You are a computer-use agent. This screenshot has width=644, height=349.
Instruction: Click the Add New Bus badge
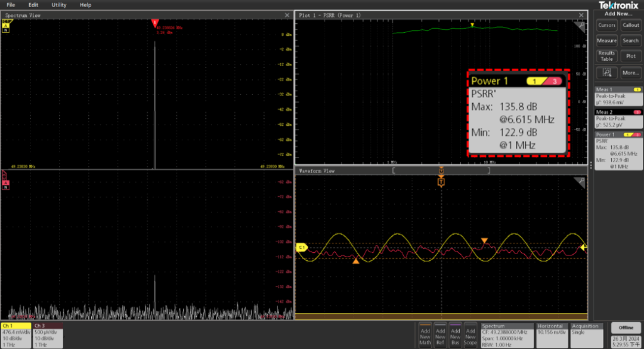456,335
